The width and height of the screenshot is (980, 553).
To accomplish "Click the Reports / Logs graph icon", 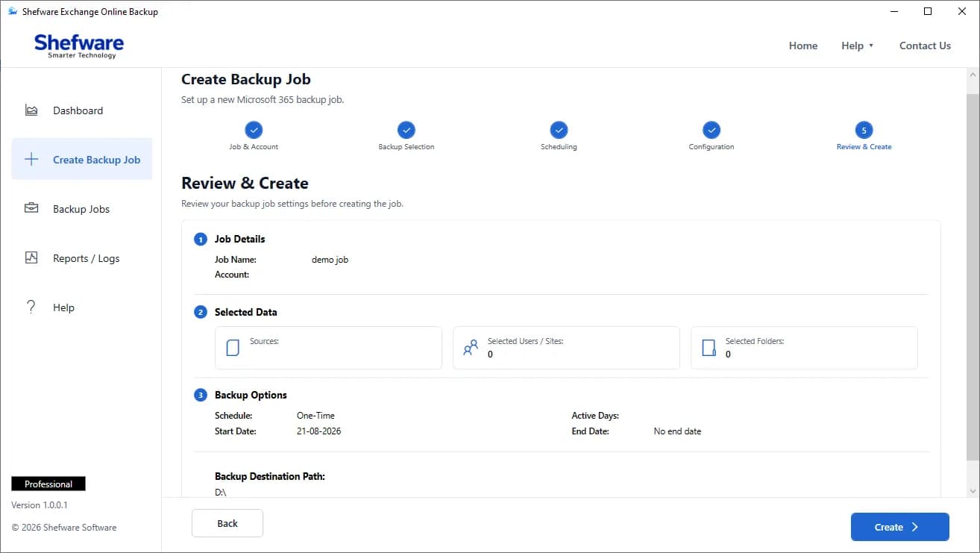I will pyautogui.click(x=31, y=257).
